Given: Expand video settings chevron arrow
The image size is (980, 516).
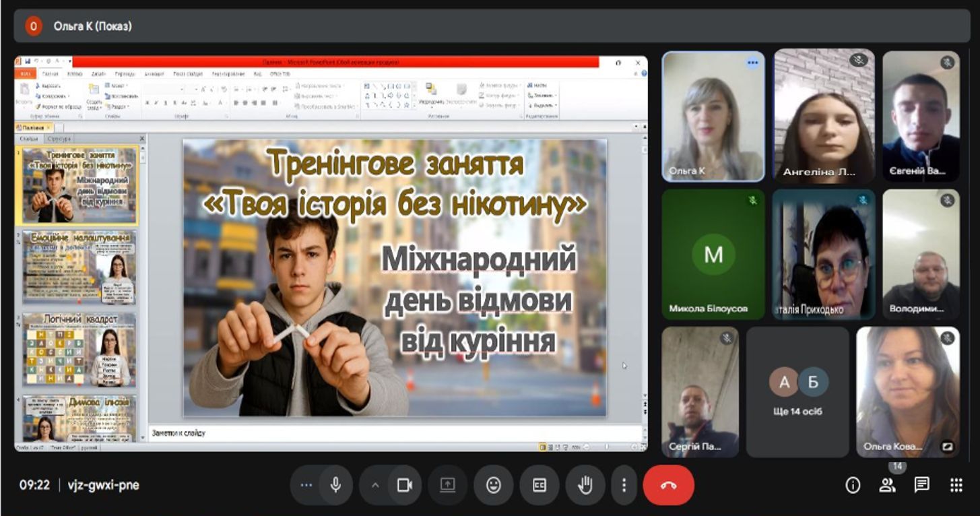Looking at the screenshot, I should [375, 485].
